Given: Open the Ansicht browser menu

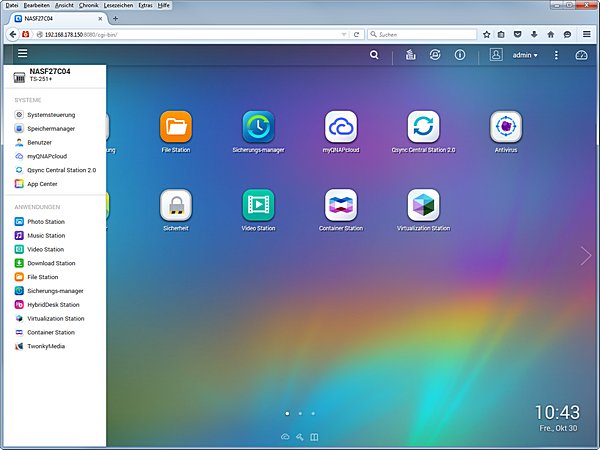Looking at the screenshot, I should click(64, 5).
